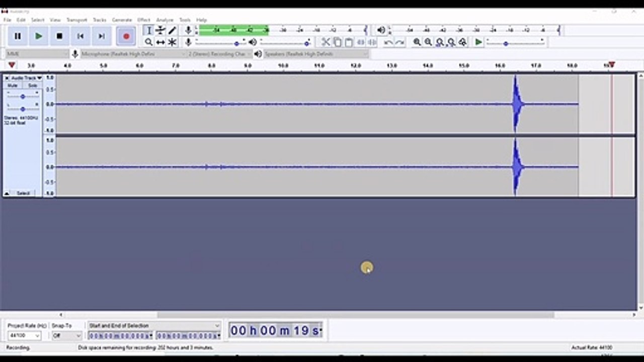Click Fit selection to width icon
644x362 pixels.
point(440,42)
